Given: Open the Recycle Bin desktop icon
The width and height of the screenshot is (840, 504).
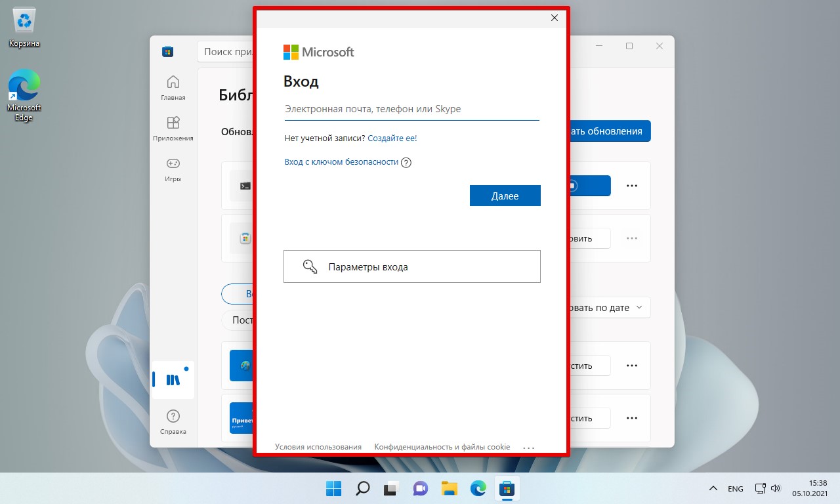Looking at the screenshot, I should click(x=24, y=28).
